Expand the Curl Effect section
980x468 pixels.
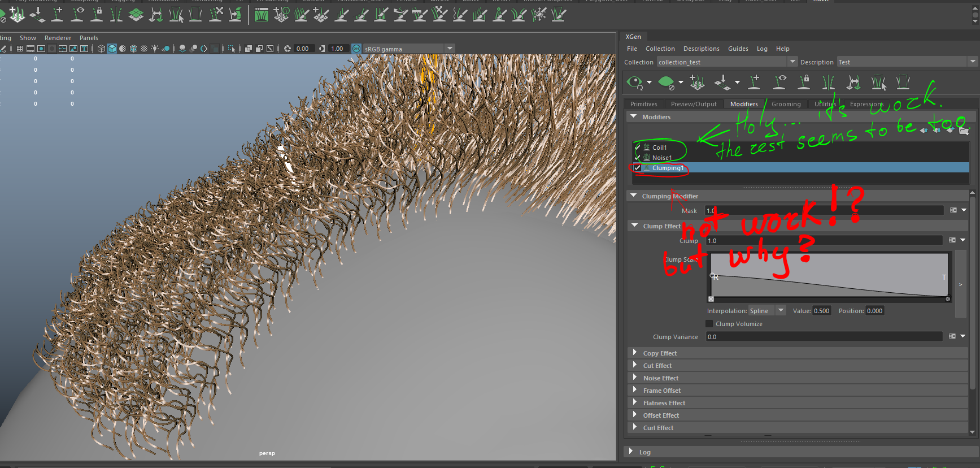tap(635, 427)
